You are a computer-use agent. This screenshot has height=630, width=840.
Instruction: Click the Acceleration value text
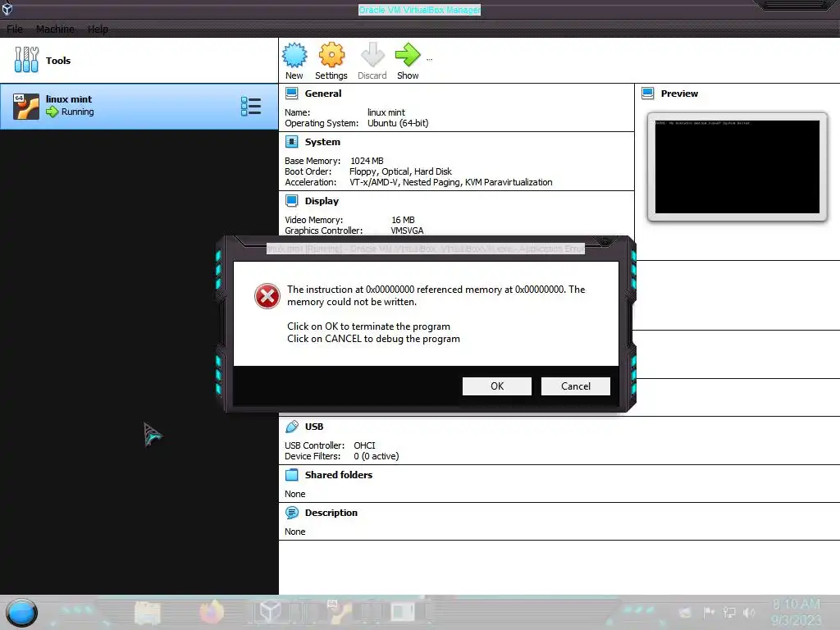click(451, 182)
